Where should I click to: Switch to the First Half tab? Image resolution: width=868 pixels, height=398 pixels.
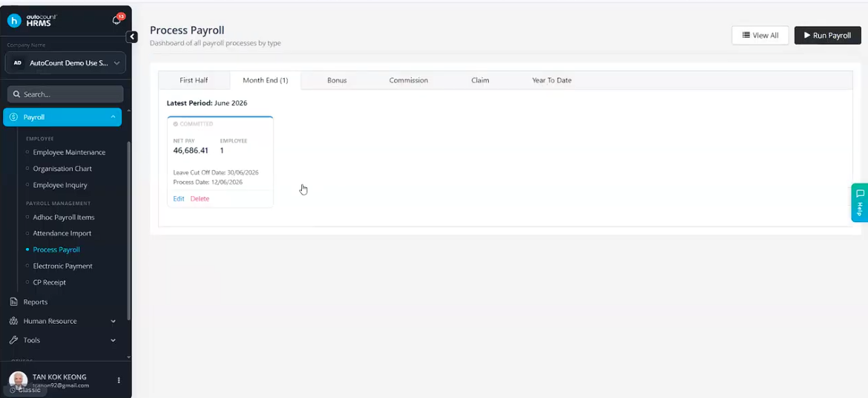coord(194,80)
